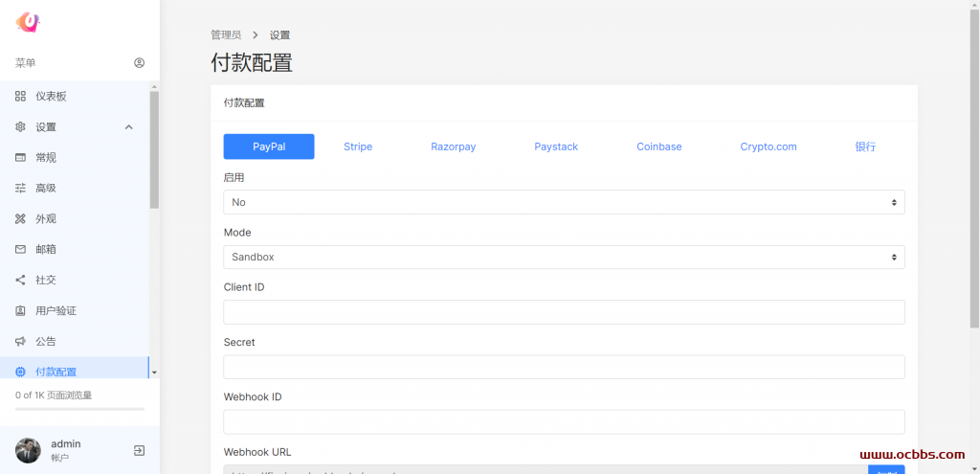Switch to the Stripe tab
The image size is (980, 474).
[x=358, y=147]
